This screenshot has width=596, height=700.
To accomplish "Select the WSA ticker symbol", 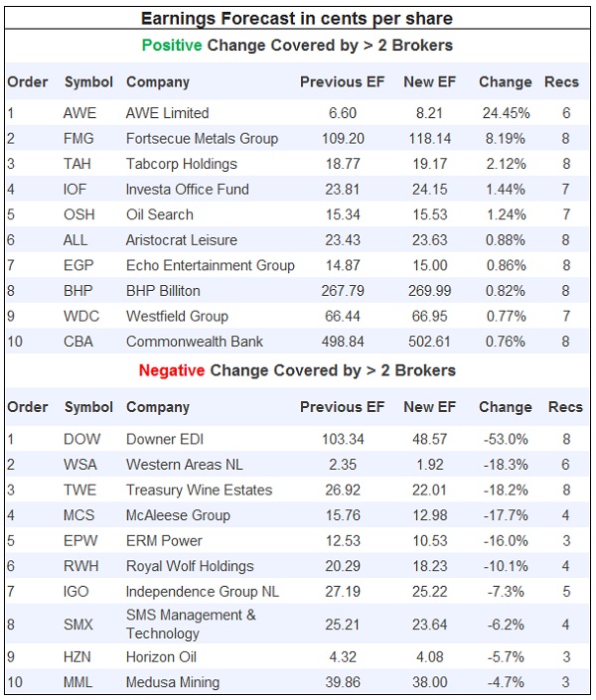I will click(81, 465).
